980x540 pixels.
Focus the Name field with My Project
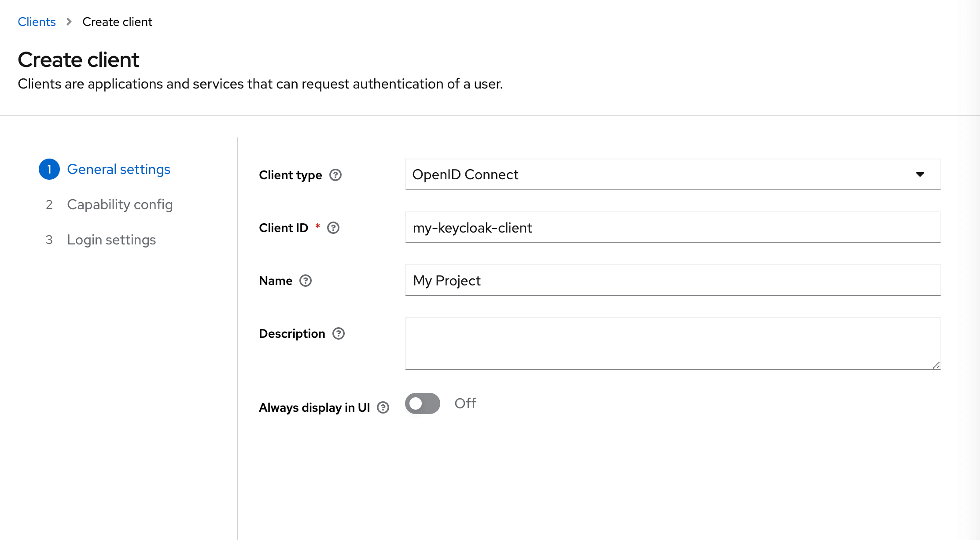(673, 281)
